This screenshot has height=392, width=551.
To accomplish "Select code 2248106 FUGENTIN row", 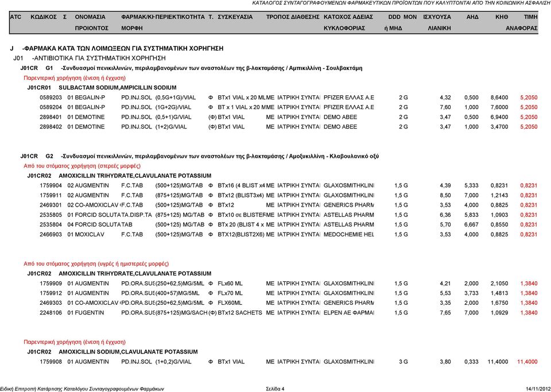I will coord(288,313).
